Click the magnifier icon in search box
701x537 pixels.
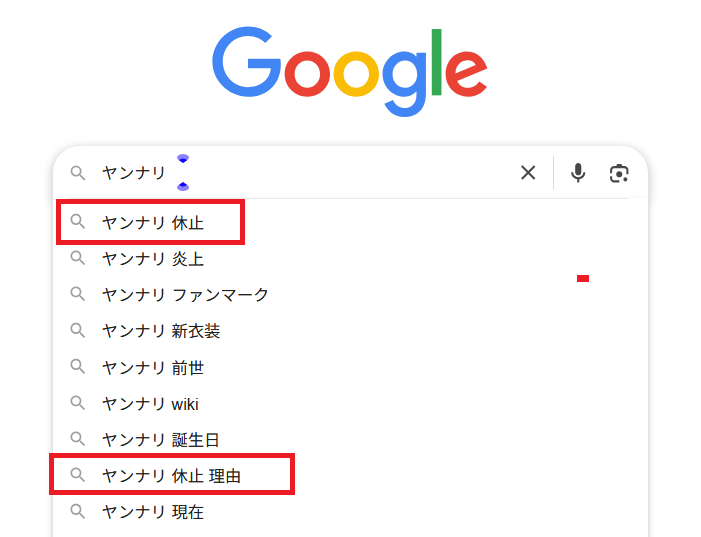[78, 173]
